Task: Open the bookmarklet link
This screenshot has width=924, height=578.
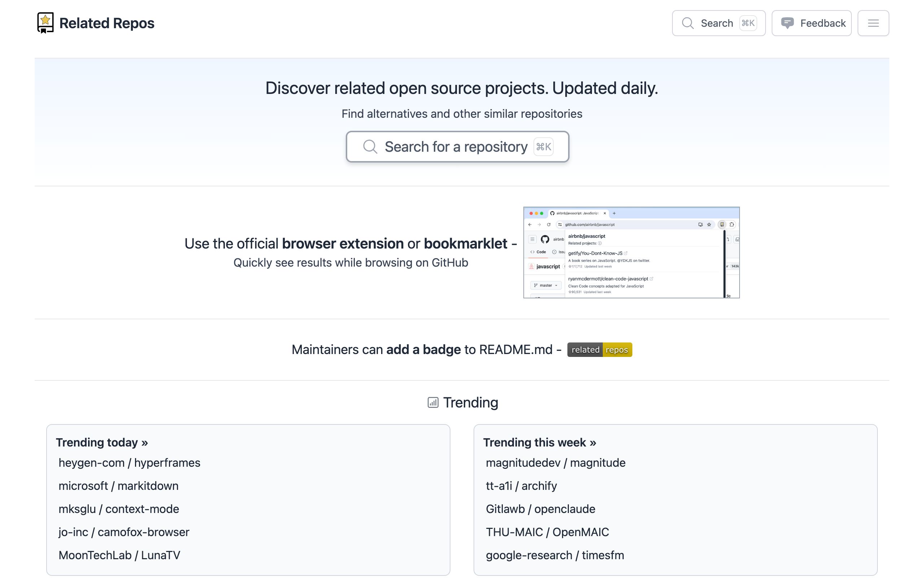Action: coord(466,243)
